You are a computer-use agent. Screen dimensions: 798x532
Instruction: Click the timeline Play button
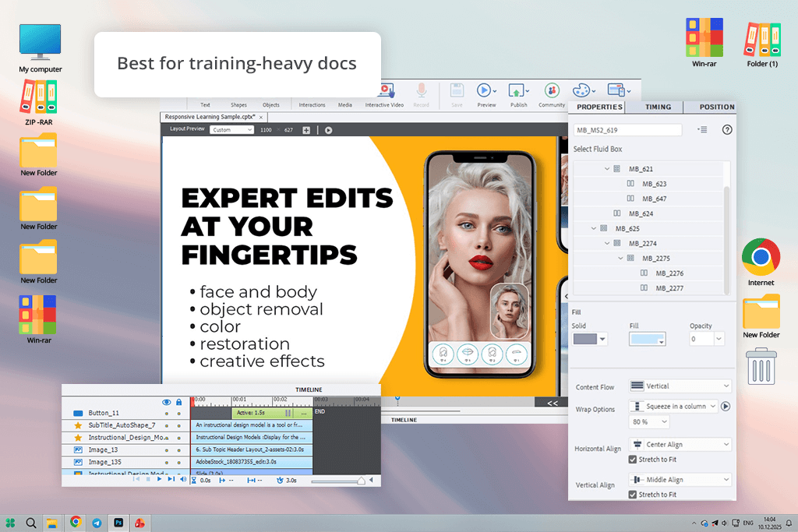tap(159, 479)
